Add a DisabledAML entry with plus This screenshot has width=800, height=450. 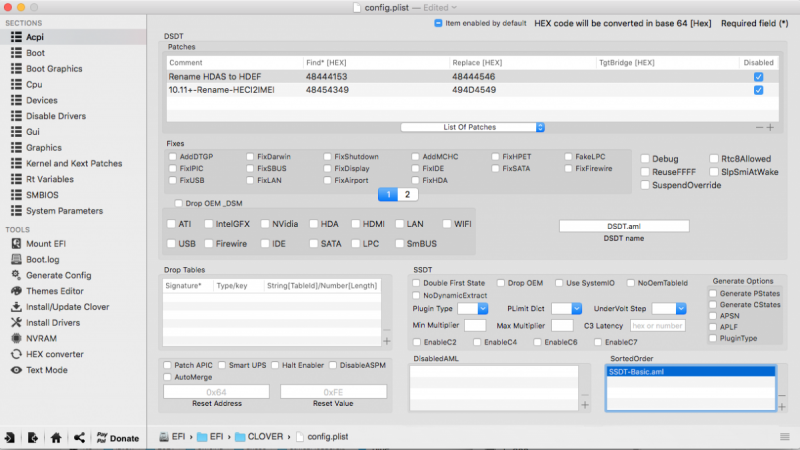tap(585, 405)
